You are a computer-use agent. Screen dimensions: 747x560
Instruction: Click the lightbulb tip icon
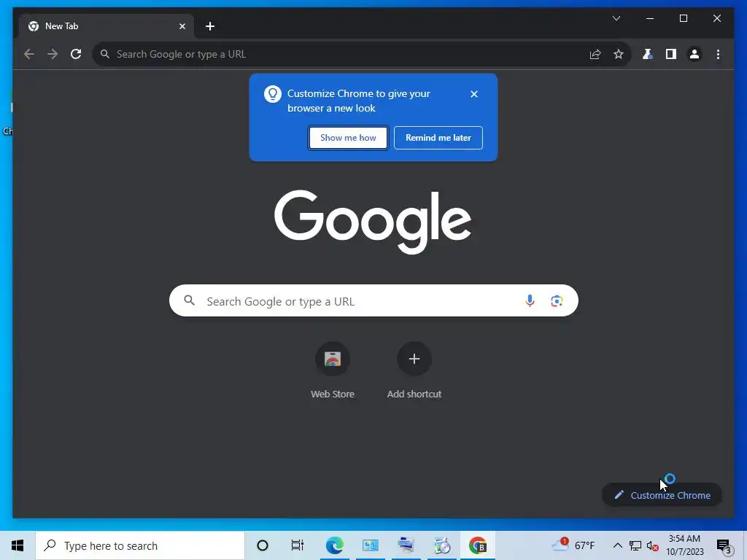coord(273,94)
